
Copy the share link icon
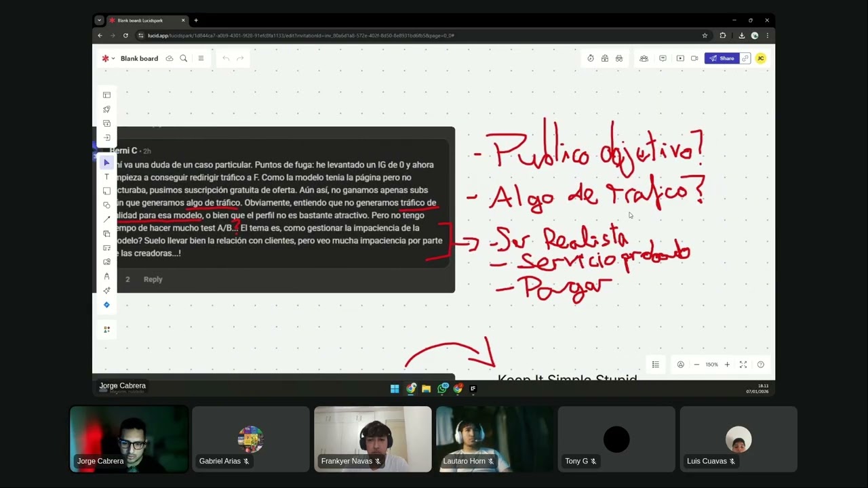click(x=745, y=58)
